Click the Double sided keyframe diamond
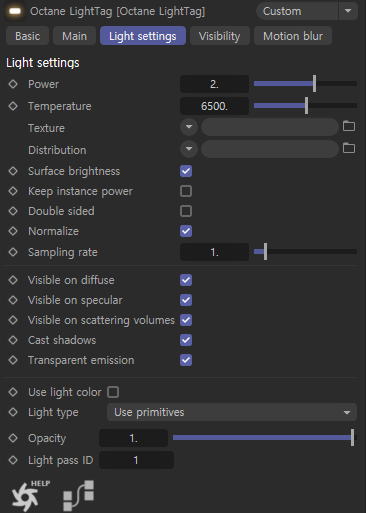Viewport: 366px width, 513px height. pyautogui.click(x=13, y=211)
